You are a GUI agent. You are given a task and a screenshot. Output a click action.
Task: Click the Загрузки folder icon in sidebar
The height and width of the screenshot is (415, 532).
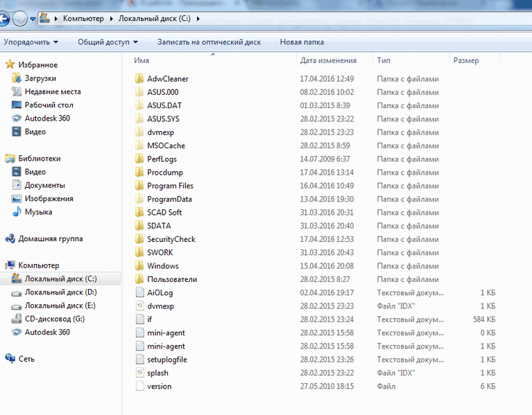[16, 78]
